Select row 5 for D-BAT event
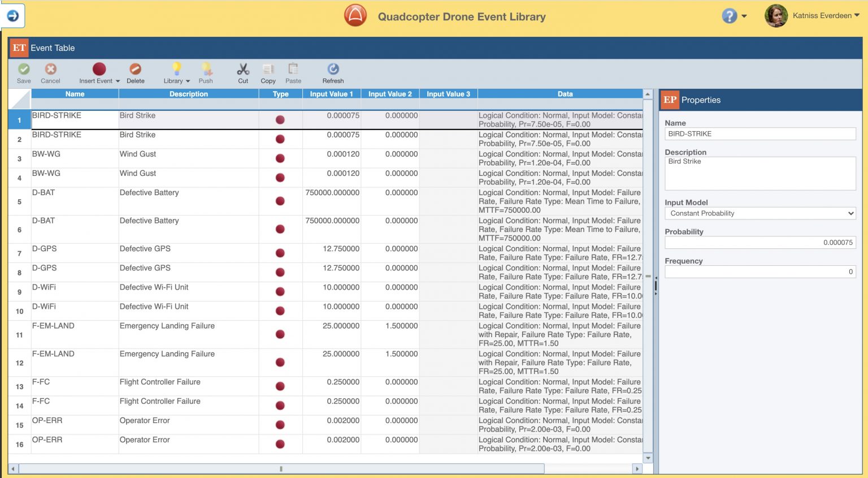868x478 pixels. pos(19,201)
